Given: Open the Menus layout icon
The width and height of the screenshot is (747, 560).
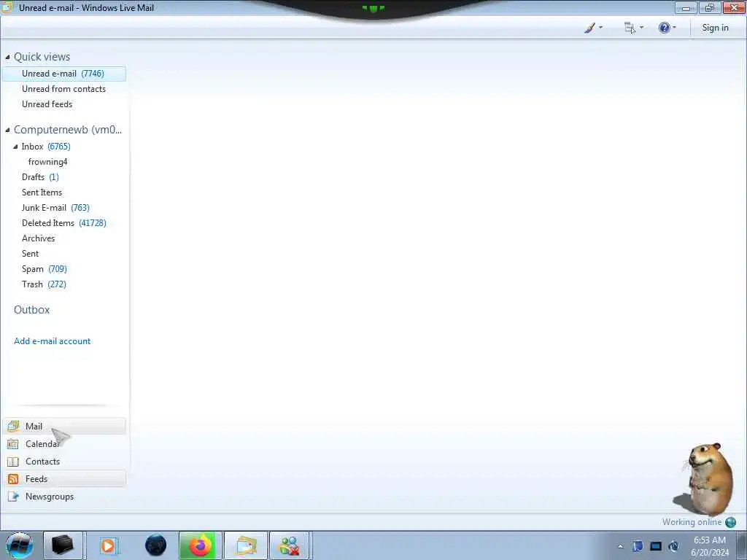Looking at the screenshot, I should [x=630, y=28].
